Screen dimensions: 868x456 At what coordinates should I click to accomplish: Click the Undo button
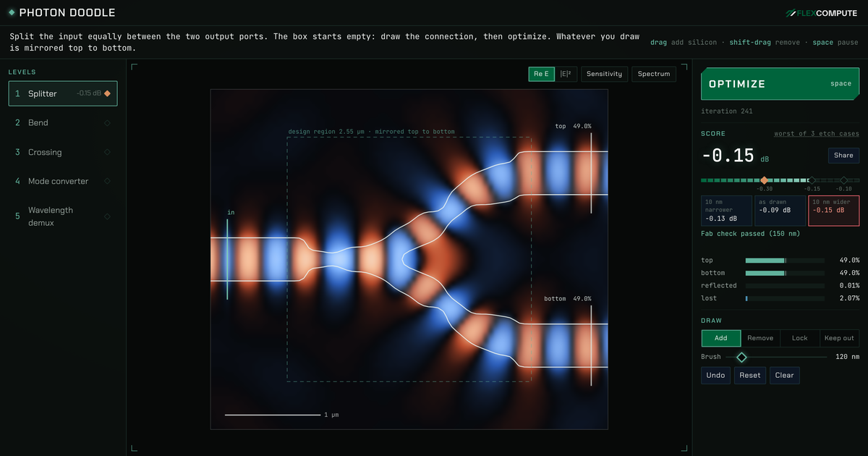[715, 375]
